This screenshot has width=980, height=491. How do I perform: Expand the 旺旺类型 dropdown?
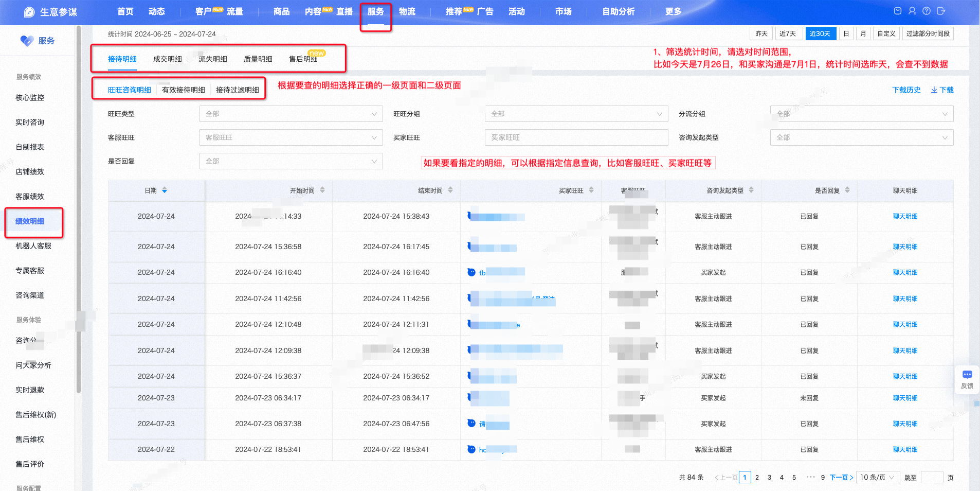point(291,114)
